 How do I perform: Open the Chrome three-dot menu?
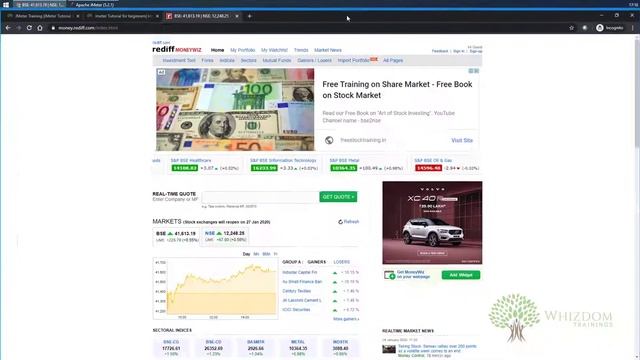pyautogui.click(x=633, y=28)
